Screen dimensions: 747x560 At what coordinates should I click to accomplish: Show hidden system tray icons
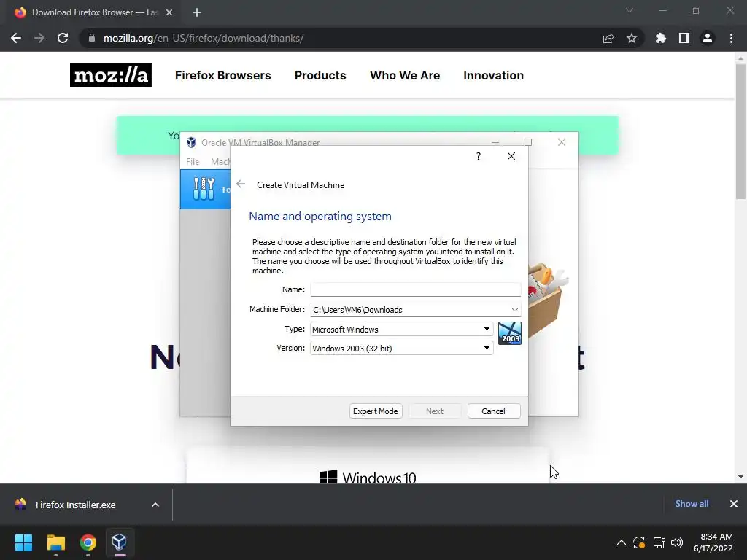(x=622, y=542)
